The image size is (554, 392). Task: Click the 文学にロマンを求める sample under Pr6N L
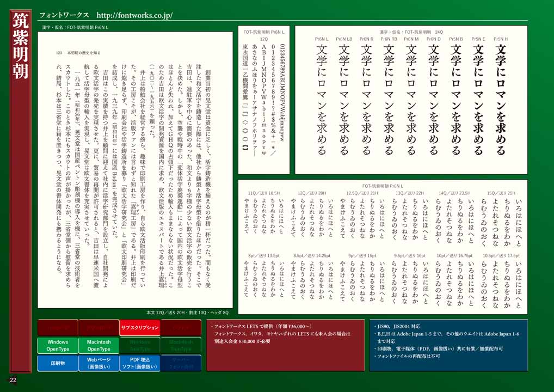(322, 100)
